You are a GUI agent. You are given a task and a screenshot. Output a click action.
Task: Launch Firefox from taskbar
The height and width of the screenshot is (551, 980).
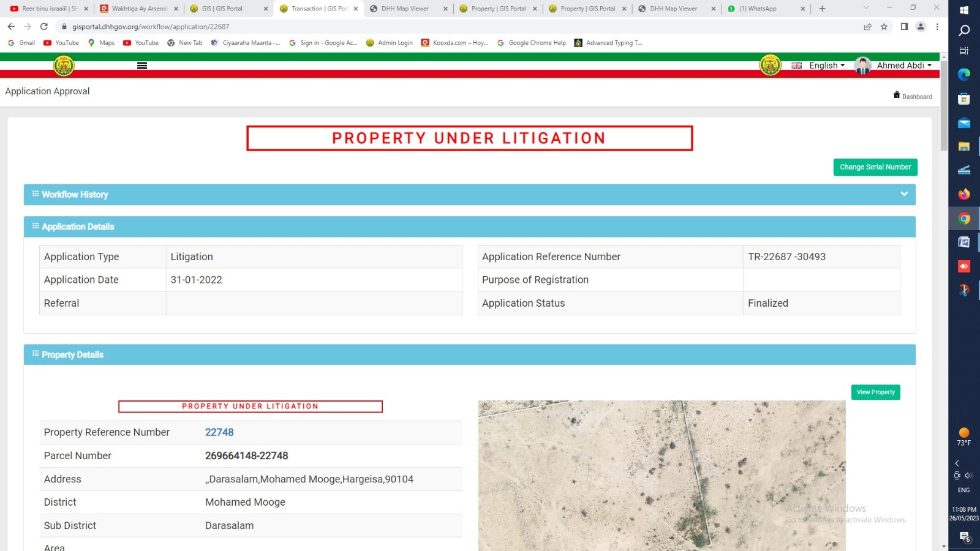[964, 194]
